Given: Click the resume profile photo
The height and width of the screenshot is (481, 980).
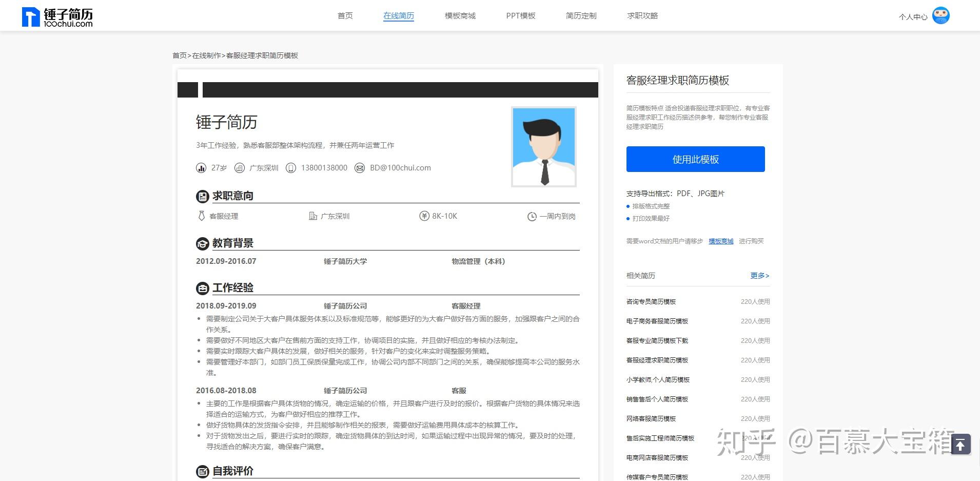Looking at the screenshot, I should click(544, 147).
